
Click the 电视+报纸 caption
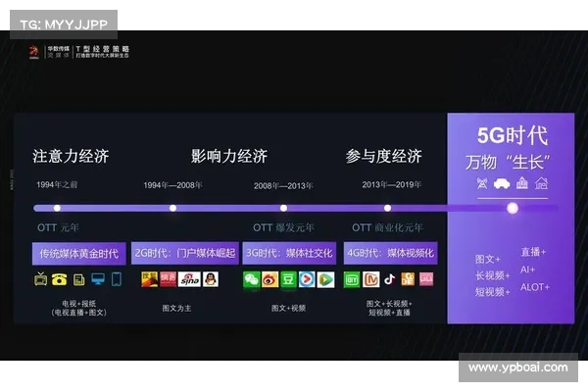click(78, 304)
